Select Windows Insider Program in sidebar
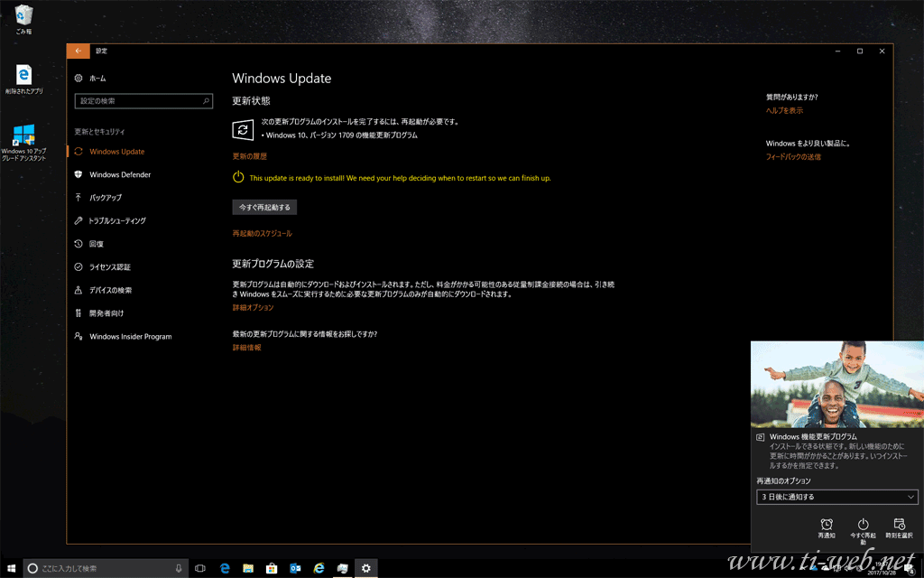 (130, 336)
